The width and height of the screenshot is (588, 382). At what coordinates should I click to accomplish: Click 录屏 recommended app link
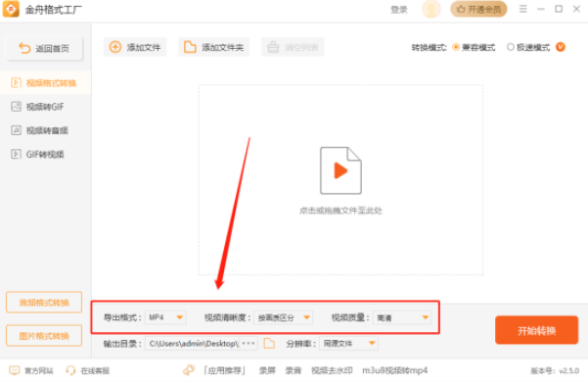tap(267, 371)
